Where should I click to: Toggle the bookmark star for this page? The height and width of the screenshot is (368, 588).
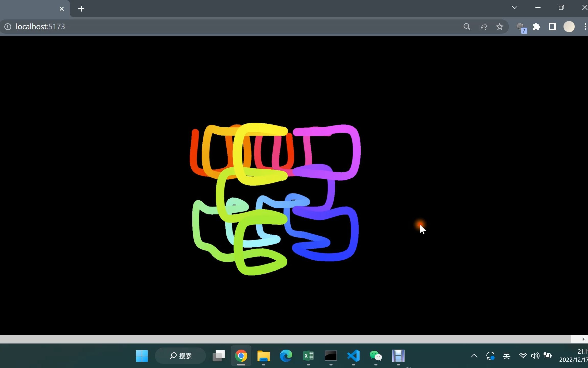(499, 26)
